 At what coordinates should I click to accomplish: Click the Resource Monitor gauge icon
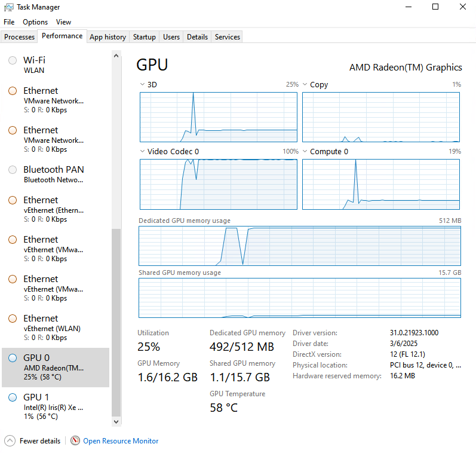[x=75, y=441]
